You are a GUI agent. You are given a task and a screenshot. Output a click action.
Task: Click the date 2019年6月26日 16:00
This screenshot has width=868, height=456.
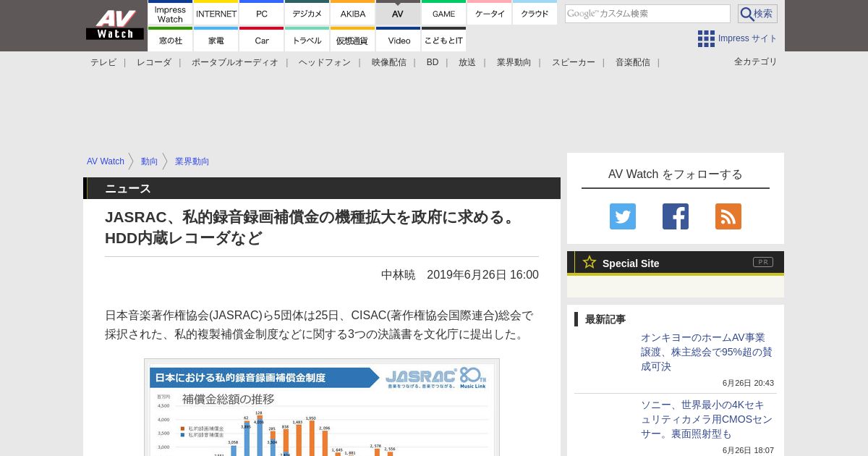tap(482, 275)
